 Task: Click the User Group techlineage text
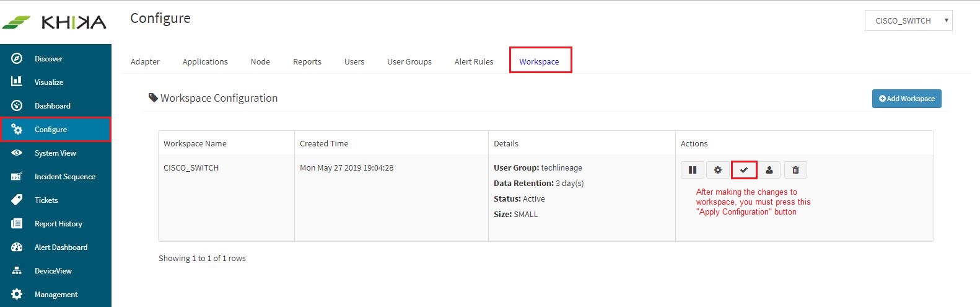pyautogui.click(x=538, y=168)
